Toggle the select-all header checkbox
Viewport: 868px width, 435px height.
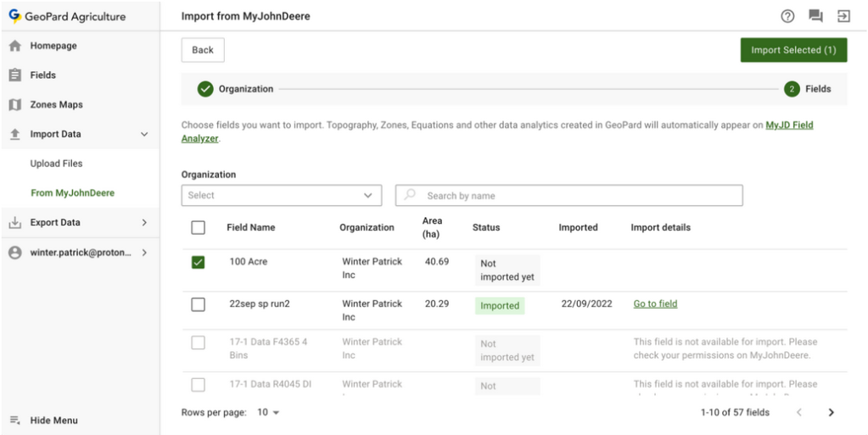tap(198, 227)
